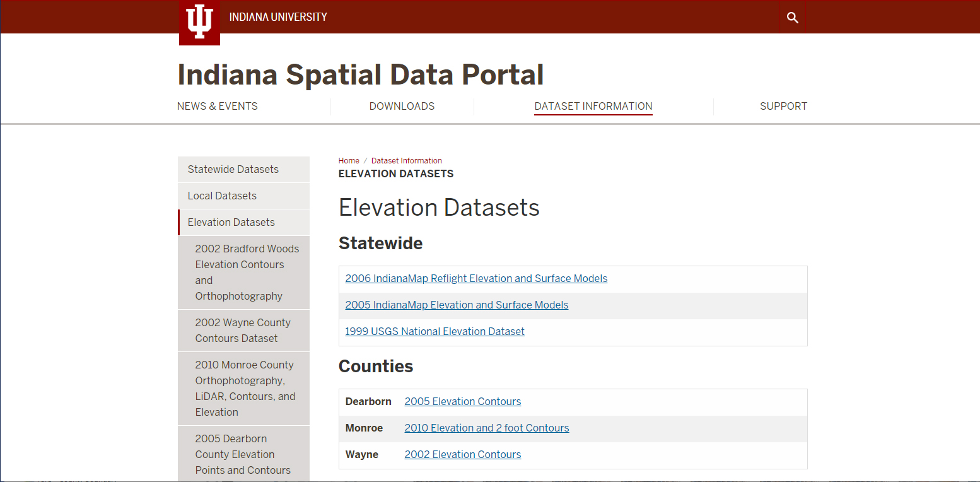
Task: Open the Support menu item
Action: [x=783, y=106]
